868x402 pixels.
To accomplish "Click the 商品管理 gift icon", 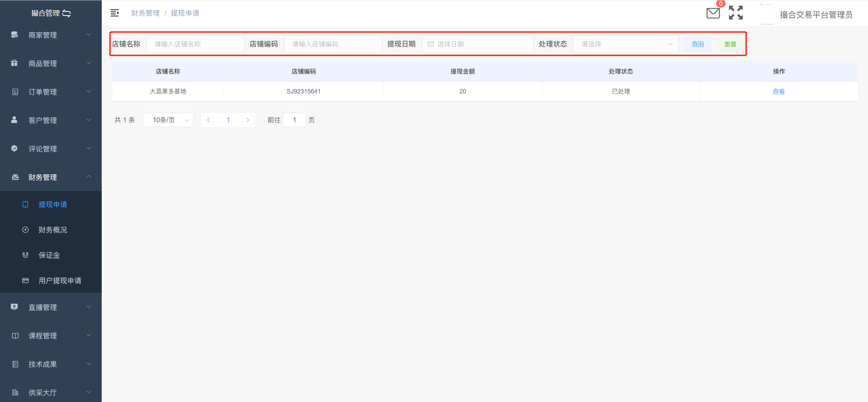I will pyautogui.click(x=14, y=63).
